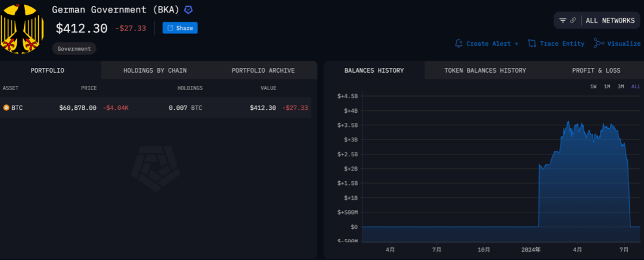Sort by the Value column header
The width and height of the screenshot is (644, 260).
pos(268,88)
